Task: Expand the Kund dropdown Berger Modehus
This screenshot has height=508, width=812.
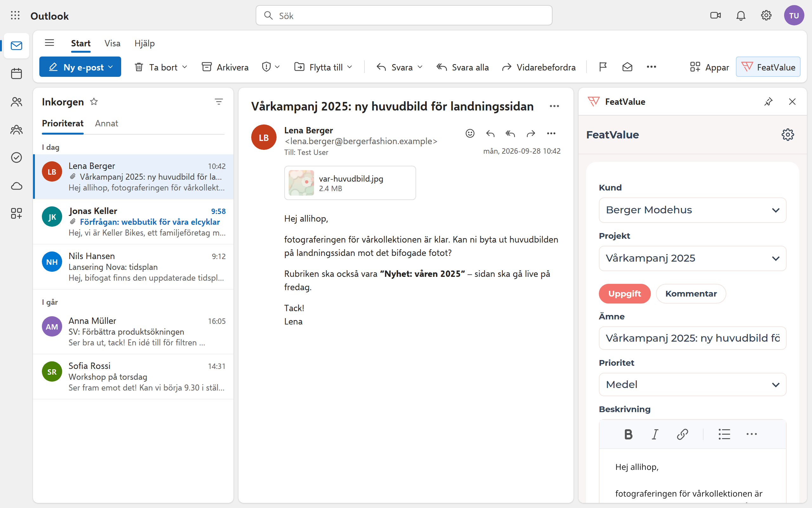Action: 692,210
